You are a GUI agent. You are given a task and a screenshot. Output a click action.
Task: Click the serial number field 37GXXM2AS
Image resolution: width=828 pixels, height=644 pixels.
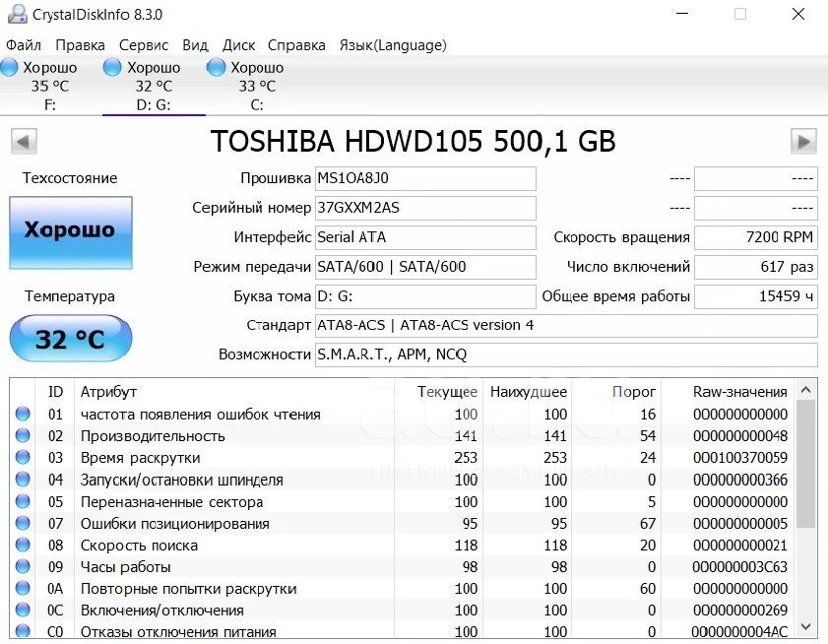pyautogui.click(x=425, y=208)
